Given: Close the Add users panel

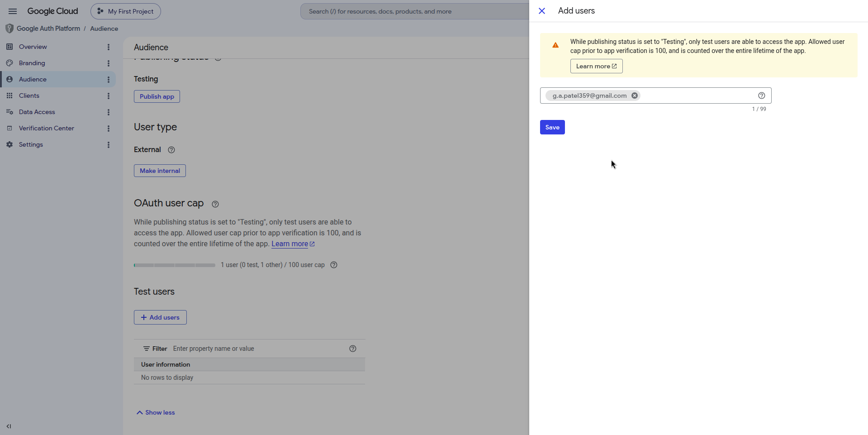Looking at the screenshot, I should (542, 11).
